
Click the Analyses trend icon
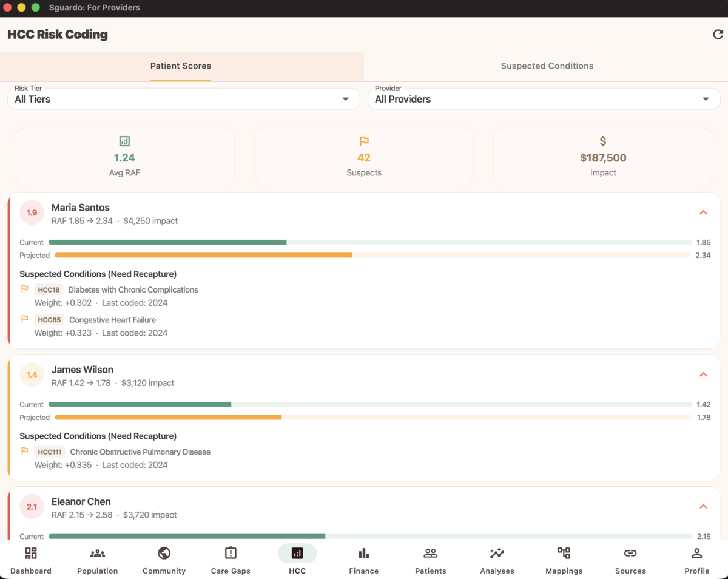click(x=497, y=554)
